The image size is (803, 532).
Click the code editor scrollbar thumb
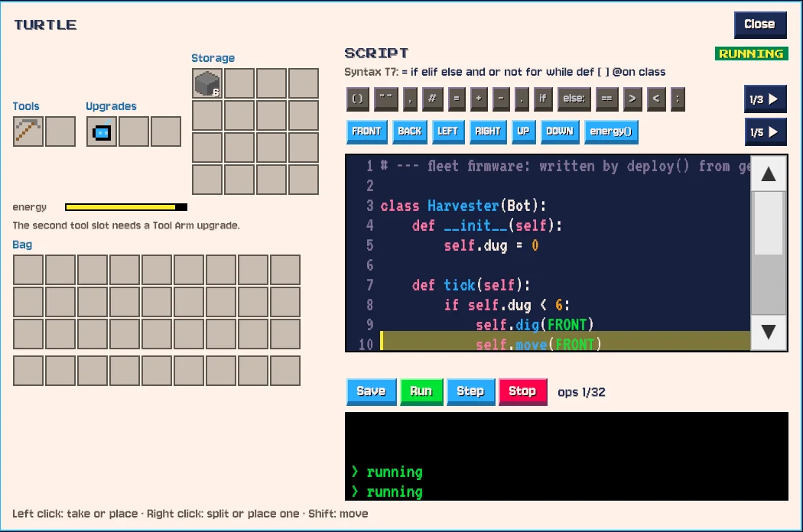768,224
